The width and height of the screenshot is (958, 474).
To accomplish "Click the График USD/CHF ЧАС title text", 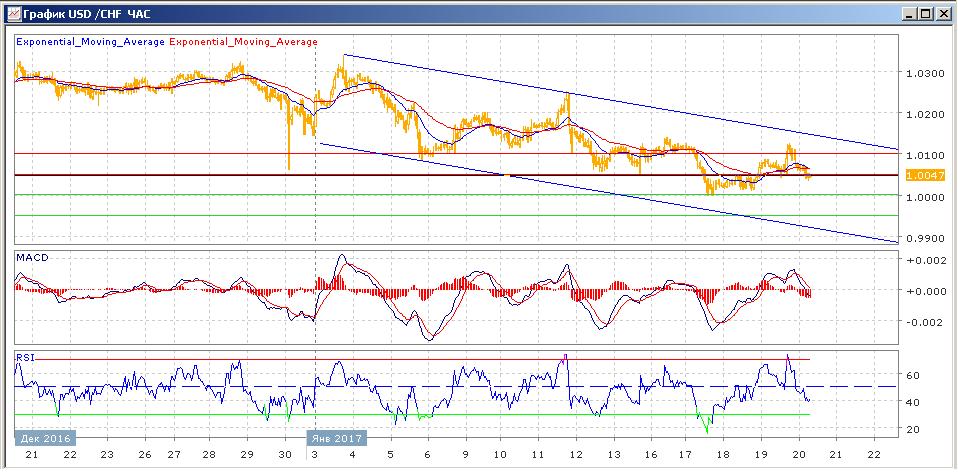I will click(86, 13).
